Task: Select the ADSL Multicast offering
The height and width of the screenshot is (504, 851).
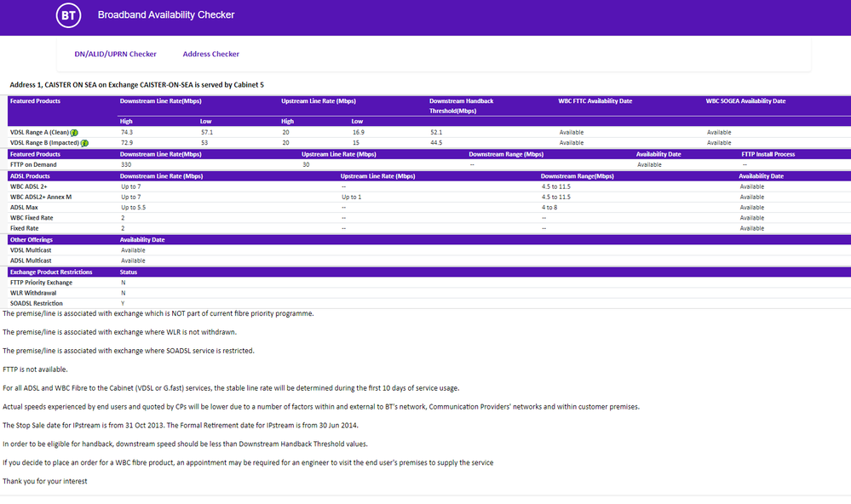Action: click(30, 261)
